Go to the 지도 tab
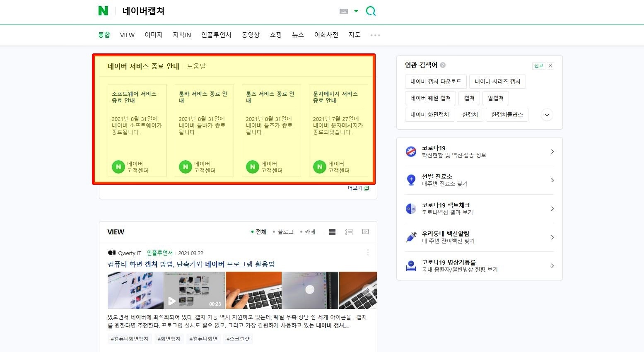Image resolution: width=644 pixels, height=352 pixels. [x=354, y=35]
